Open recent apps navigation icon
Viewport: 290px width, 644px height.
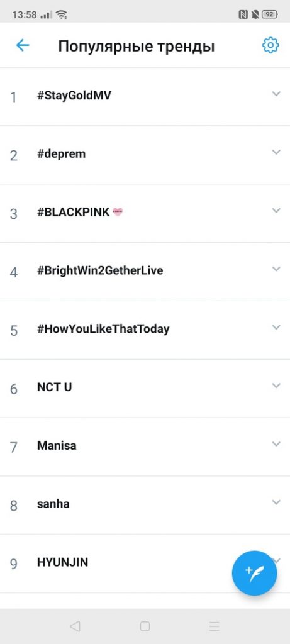coord(214,626)
